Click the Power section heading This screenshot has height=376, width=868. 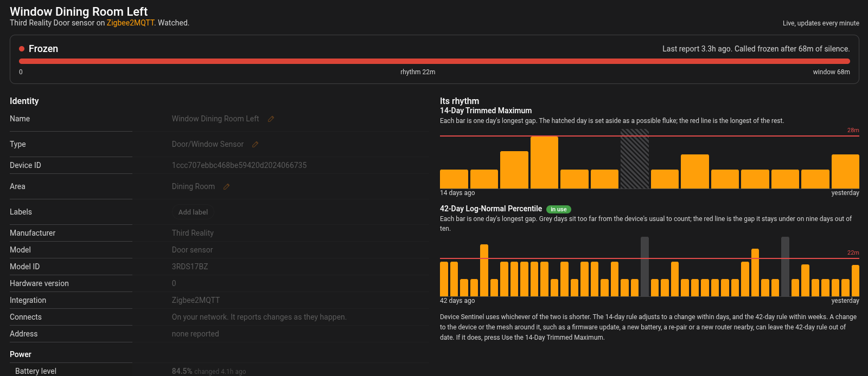point(21,354)
